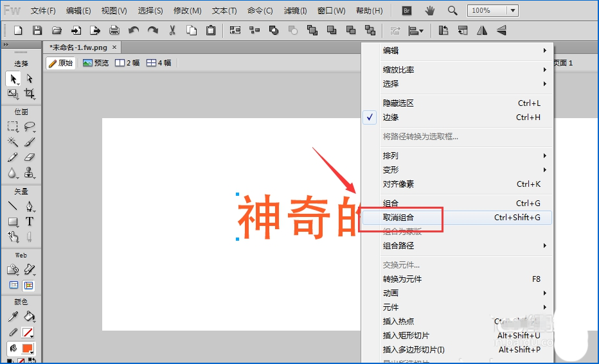Pick the Magic Wand tool
The height and width of the screenshot is (364, 599).
tap(12, 142)
